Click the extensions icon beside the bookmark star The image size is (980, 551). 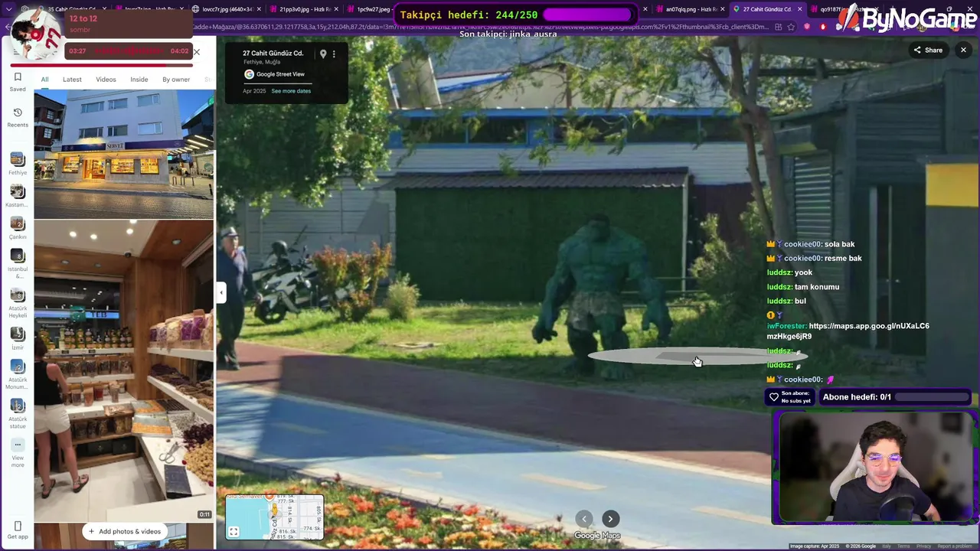pyautogui.click(x=778, y=27)
